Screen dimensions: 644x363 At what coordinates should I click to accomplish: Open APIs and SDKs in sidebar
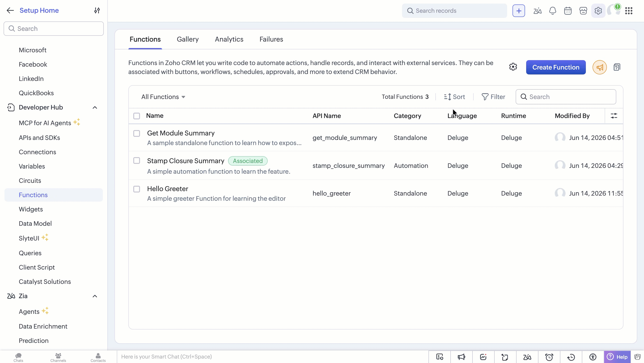[39, 138]
